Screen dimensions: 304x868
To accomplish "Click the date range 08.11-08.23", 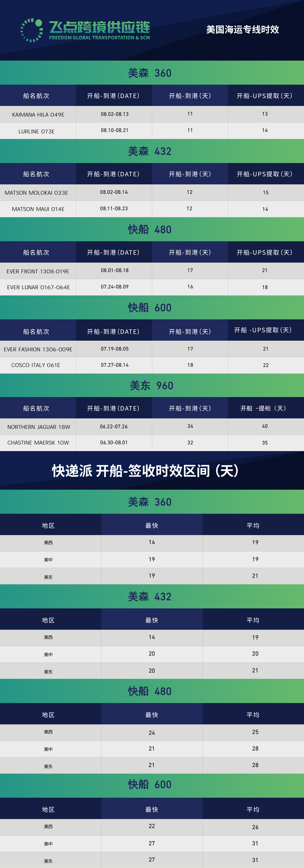I will click(x=114, y=209).
